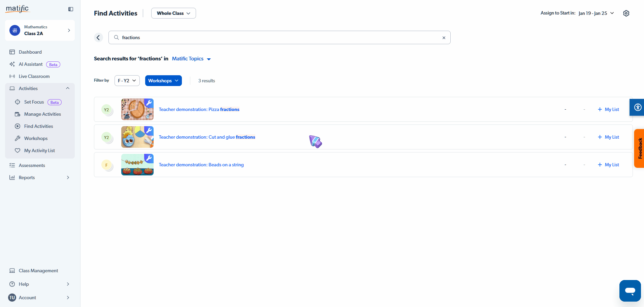Click the back arrow button
The width and height of the screenshot is (644, 307).
[98, 37]
